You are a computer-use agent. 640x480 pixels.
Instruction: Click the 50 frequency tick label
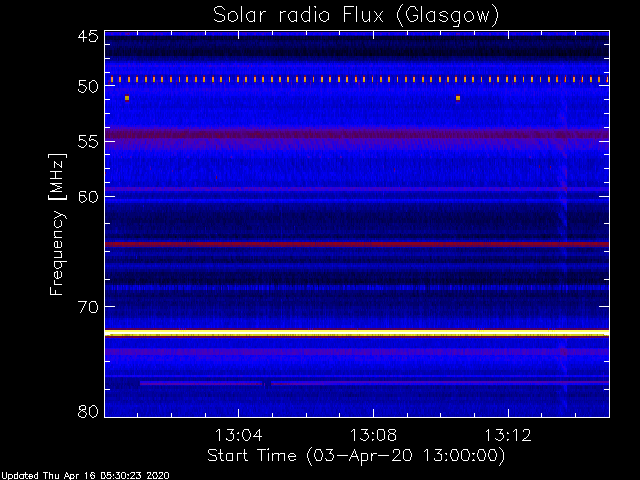88,87
